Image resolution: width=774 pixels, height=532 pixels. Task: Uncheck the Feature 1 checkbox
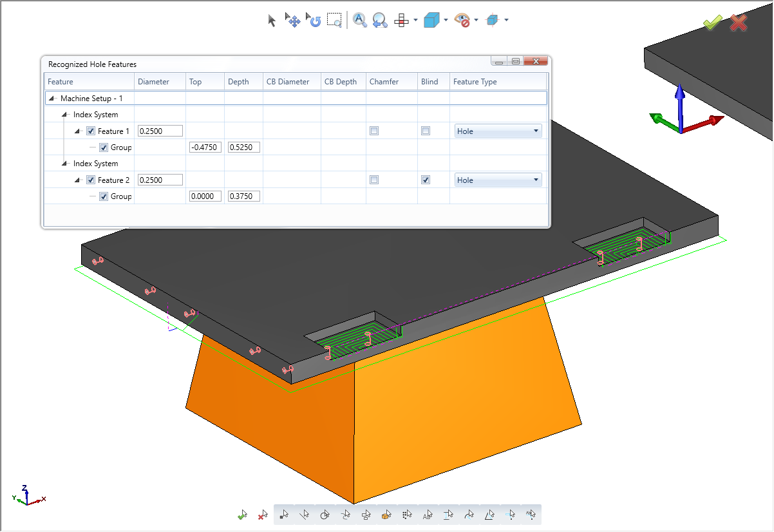[91, 130]
